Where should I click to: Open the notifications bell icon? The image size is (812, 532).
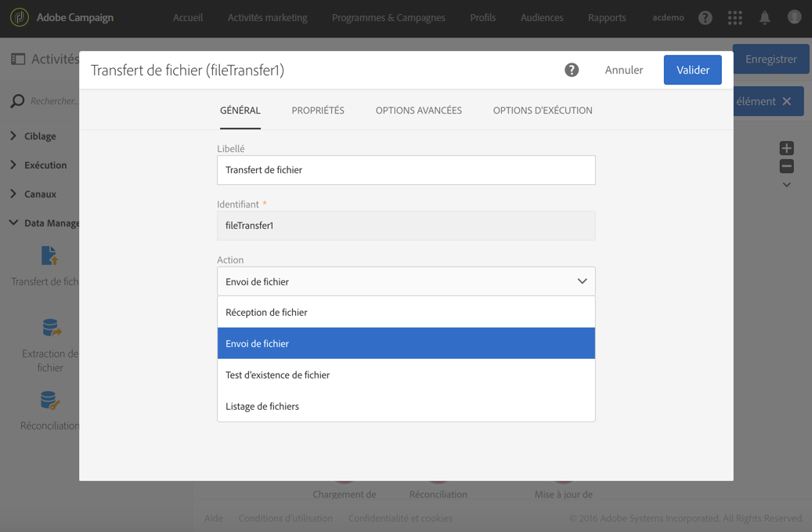764,17
